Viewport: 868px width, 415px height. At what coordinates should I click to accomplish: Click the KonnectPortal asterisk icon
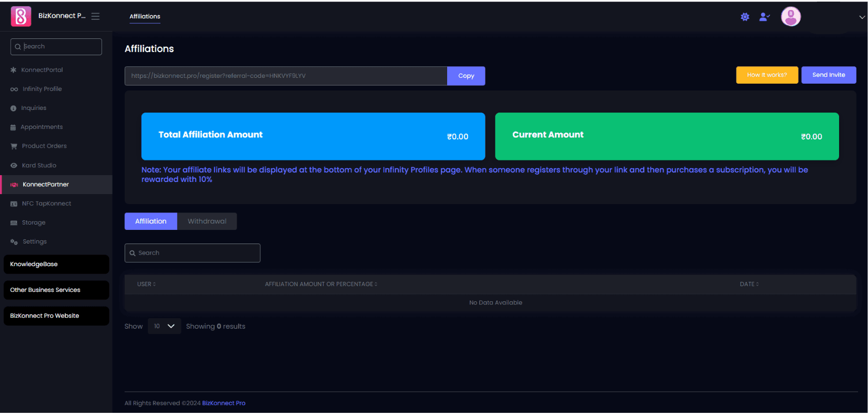point(14,70)
